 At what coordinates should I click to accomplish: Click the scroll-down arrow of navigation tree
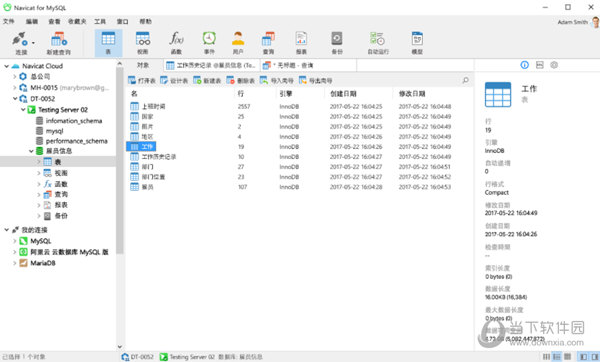point(120,347)
